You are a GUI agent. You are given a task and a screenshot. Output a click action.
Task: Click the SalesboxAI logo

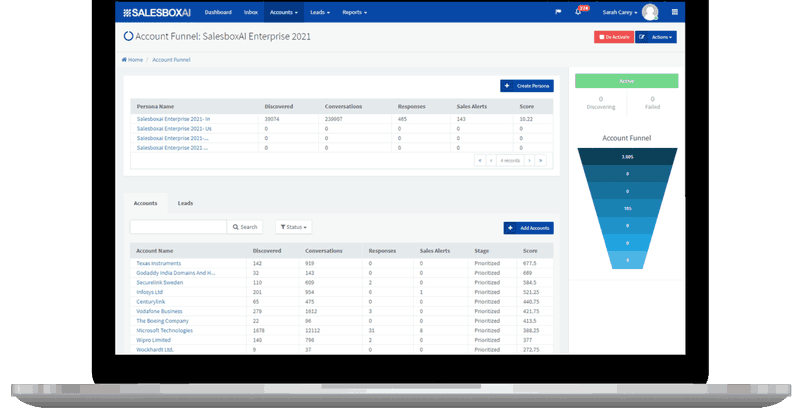point(157,13)
